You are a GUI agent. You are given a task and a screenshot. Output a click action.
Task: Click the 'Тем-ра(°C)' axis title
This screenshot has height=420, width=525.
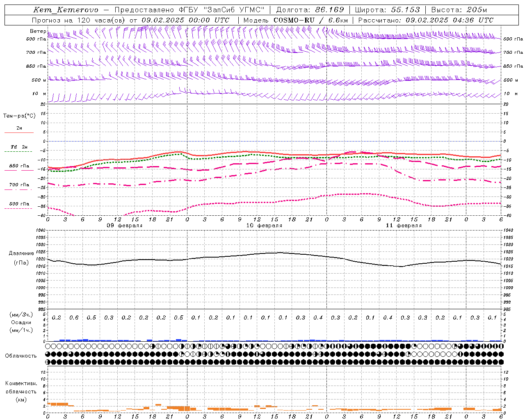[x=19, y=116]
